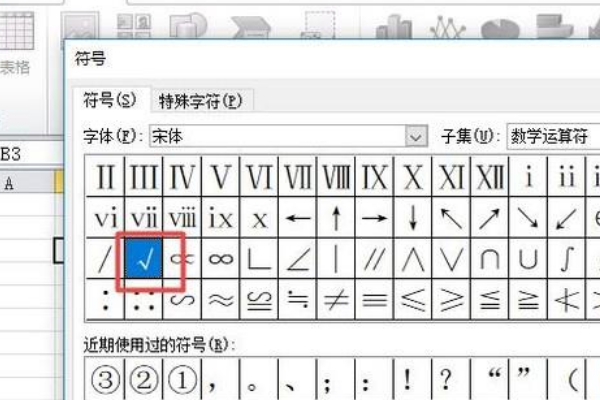Screen dimensions: 600x400
Task: Click the Picture icon in Excel ribbon
Action: 80,26
